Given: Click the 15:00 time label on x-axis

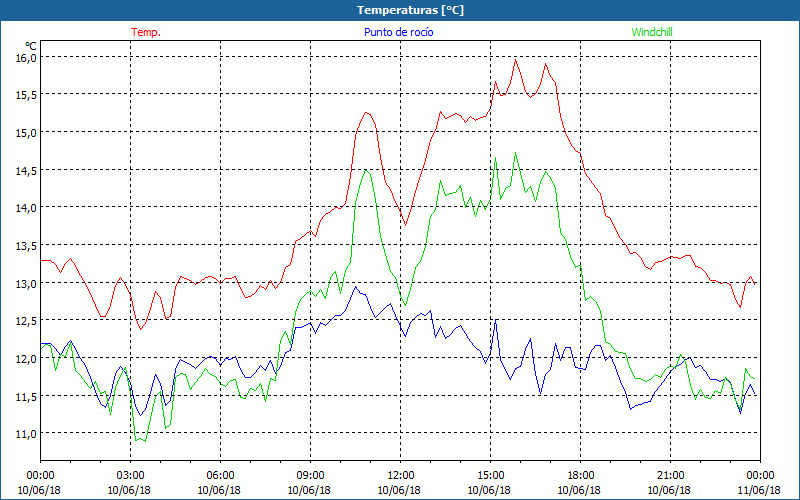Looking at the screenshot, I should [490, 476].
